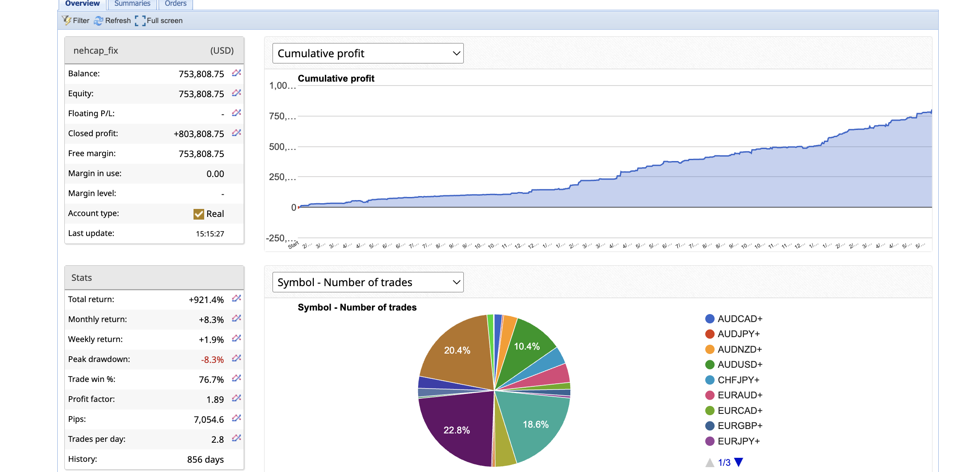Click chart icon next to Pips

[x=237, y=418]
